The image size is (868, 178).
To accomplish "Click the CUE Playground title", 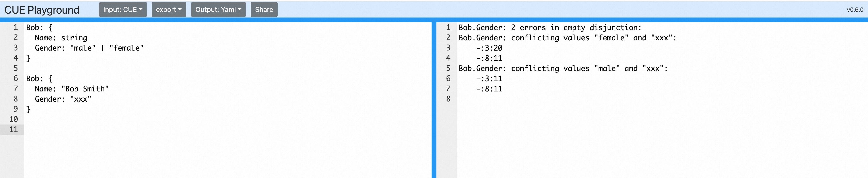I will point(42,10).
